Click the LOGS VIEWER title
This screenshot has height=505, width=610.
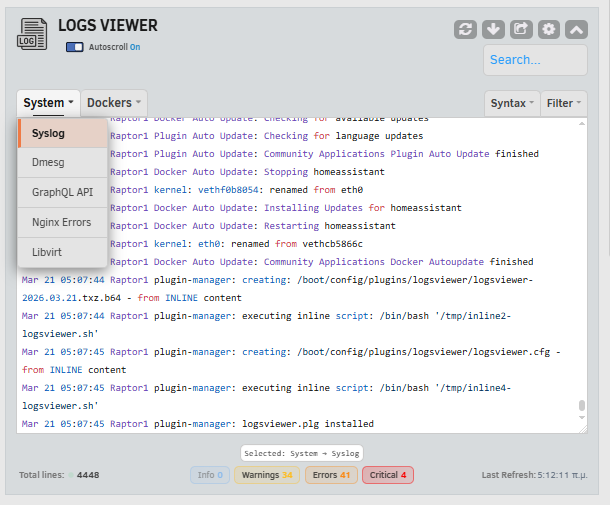click(x=108, y=26)
